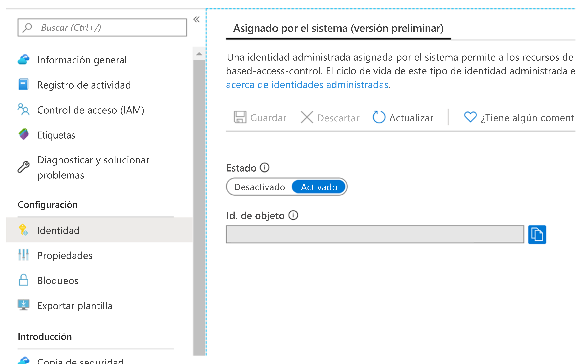Show Id. de objeto info icon

click(293, 215)
